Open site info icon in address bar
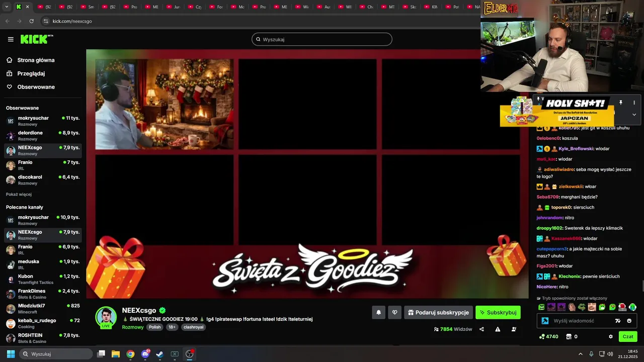 point(46,21)
